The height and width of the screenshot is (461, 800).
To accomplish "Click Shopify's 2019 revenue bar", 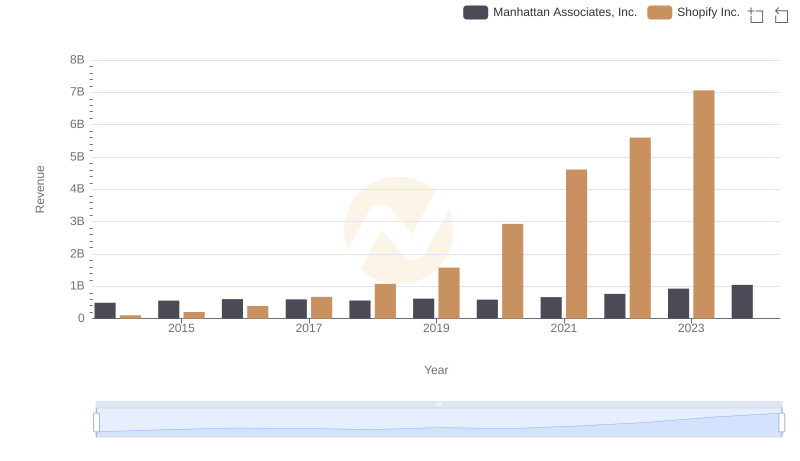I will 449,293.
